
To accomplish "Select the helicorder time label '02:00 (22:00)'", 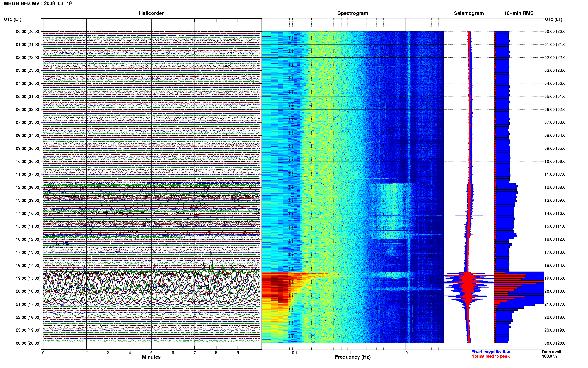I will [28, 58].
